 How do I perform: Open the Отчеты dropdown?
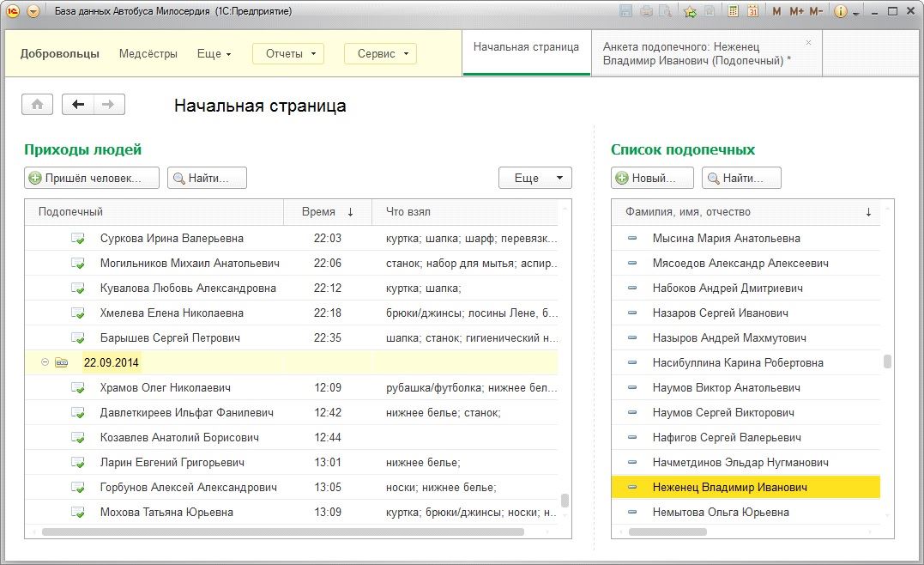[x=289, y=54]
